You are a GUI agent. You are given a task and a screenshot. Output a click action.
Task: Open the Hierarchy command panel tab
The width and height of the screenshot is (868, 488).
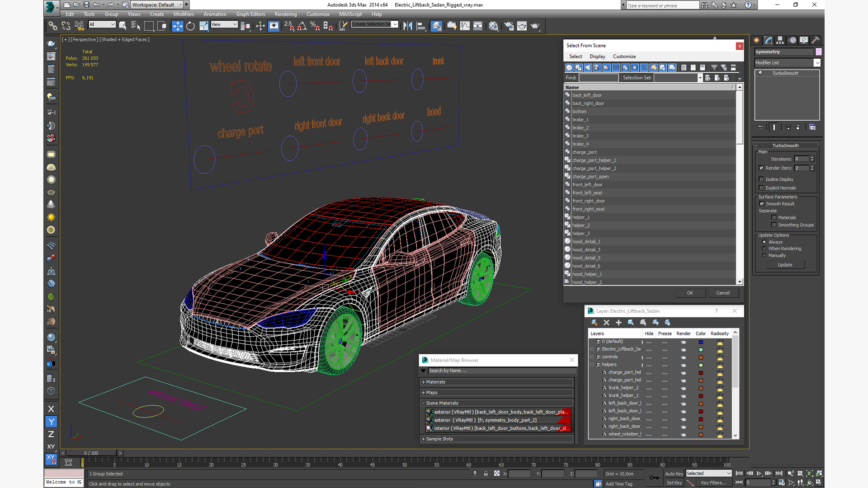tap(780, 40)
